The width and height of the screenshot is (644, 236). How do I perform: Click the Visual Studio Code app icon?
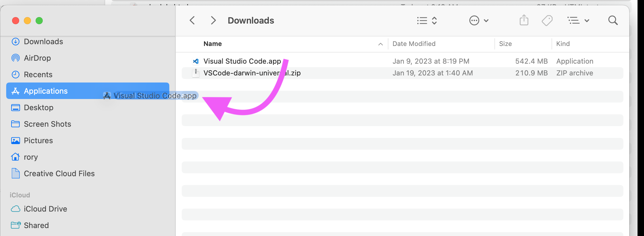click(196, 61)
